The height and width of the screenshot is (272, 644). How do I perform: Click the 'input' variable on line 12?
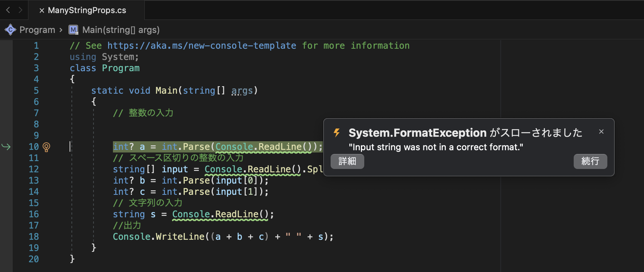coord(175,169)
